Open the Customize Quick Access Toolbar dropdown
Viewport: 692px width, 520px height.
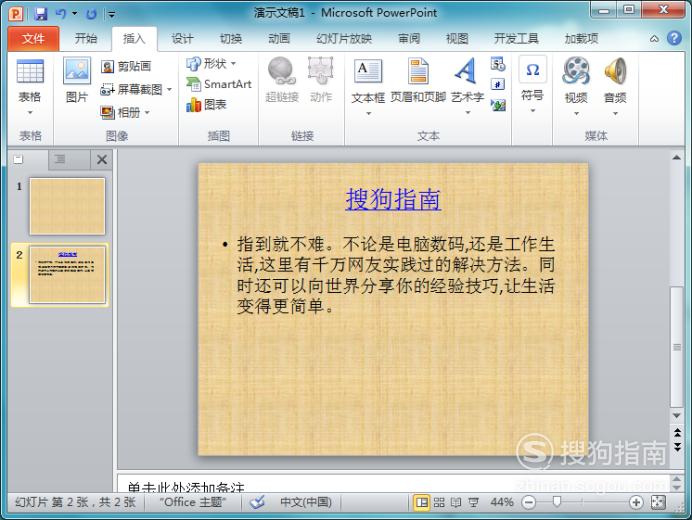pos(112,15)
